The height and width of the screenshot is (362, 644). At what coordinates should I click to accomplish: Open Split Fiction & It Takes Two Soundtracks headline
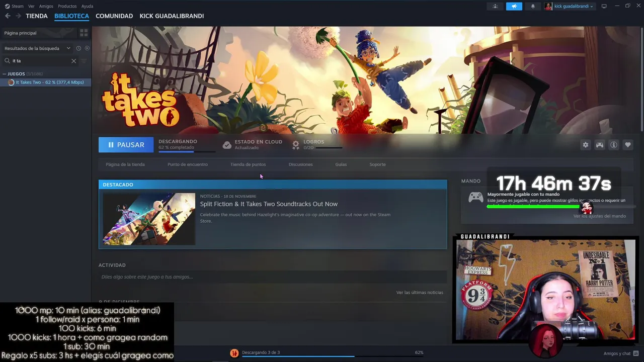pos(269,204)
